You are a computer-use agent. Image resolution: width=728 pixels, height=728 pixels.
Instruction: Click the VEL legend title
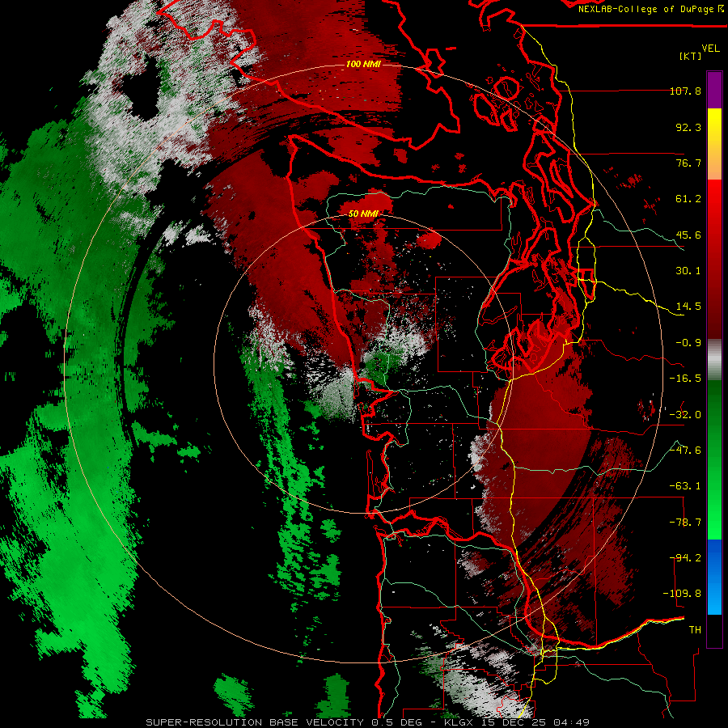[x=710, y=49]
